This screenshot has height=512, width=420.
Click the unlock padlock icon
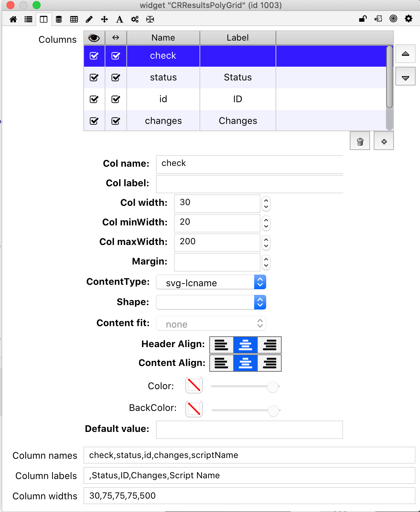coord(363,19)
